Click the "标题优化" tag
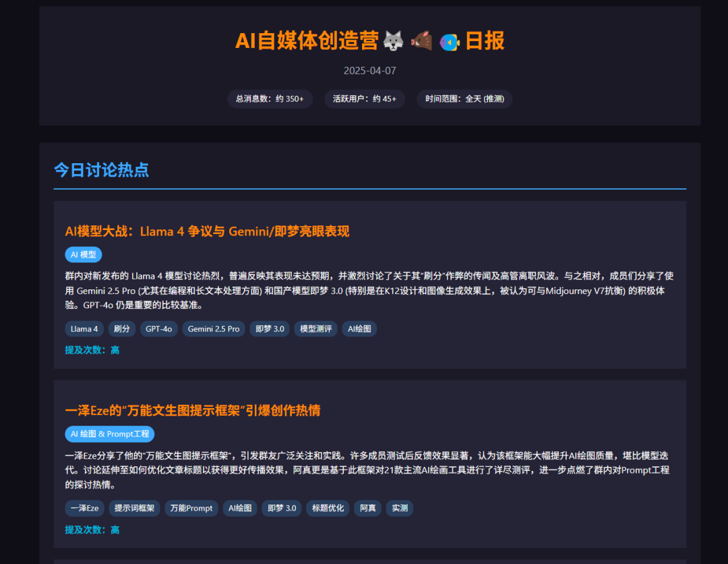This screenshot has height=564, width=728. (328, 508)
